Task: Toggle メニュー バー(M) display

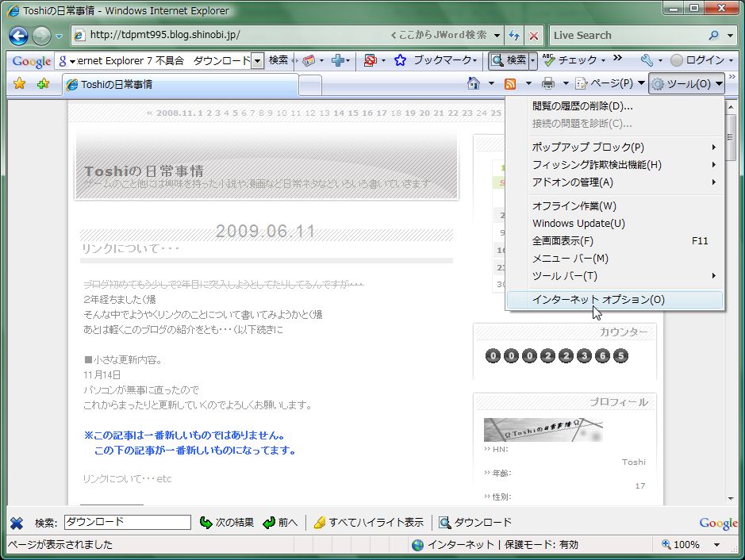Action: (616, 259)
